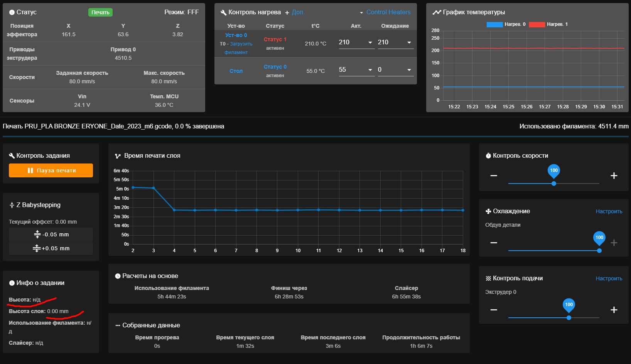The width and height of the screenshot is (631, 364).
Task: Decrease Экструдер 0 extrusion factor minus
Action: [x=494, y=310]
